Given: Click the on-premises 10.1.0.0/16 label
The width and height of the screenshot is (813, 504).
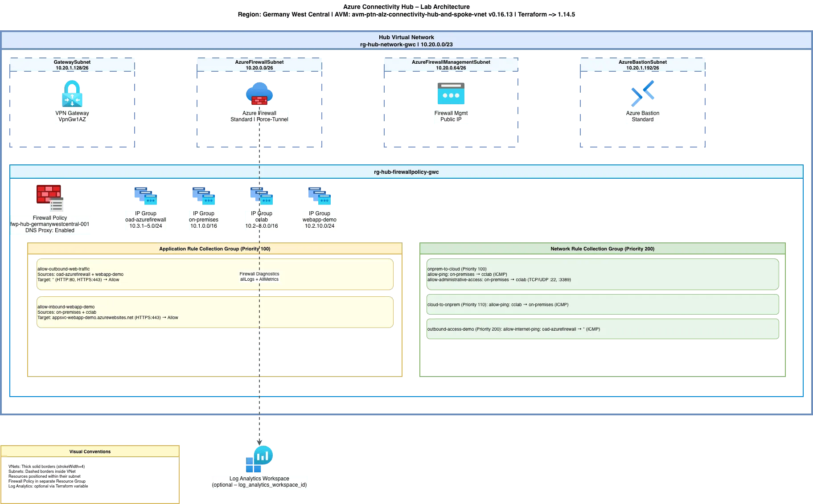Looking at the screenshot, I should click(x=204, y=220).
